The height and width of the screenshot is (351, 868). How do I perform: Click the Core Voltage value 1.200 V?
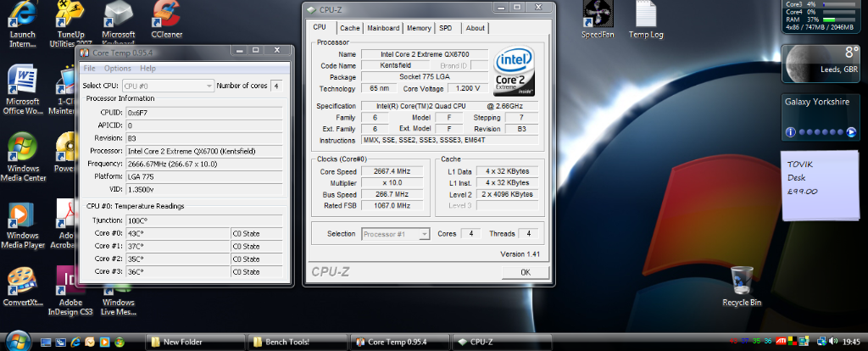[x=468, y=88]
